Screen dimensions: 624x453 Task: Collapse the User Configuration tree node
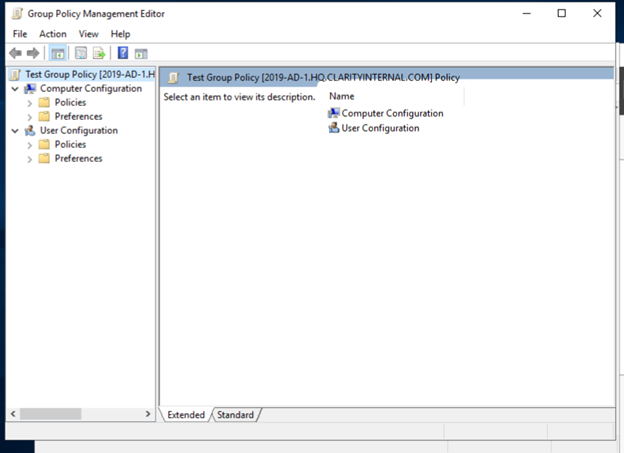click(x=15, y=131)
